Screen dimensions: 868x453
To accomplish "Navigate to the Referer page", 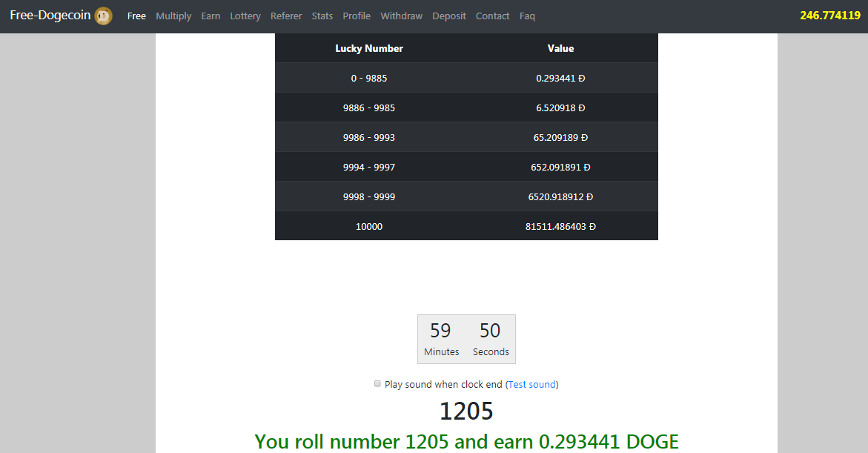I will coord(286,16).
